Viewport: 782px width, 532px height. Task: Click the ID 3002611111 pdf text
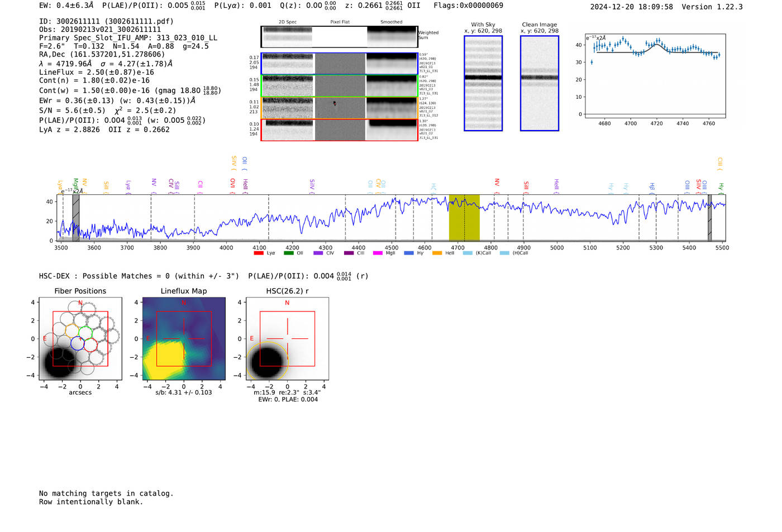[x=106, y=21]
